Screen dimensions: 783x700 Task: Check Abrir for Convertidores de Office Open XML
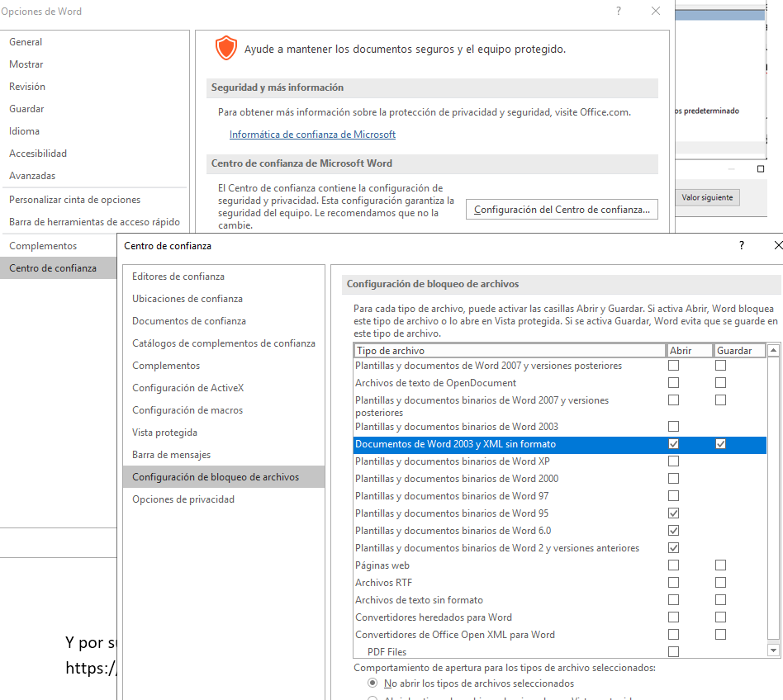point(674,635)
